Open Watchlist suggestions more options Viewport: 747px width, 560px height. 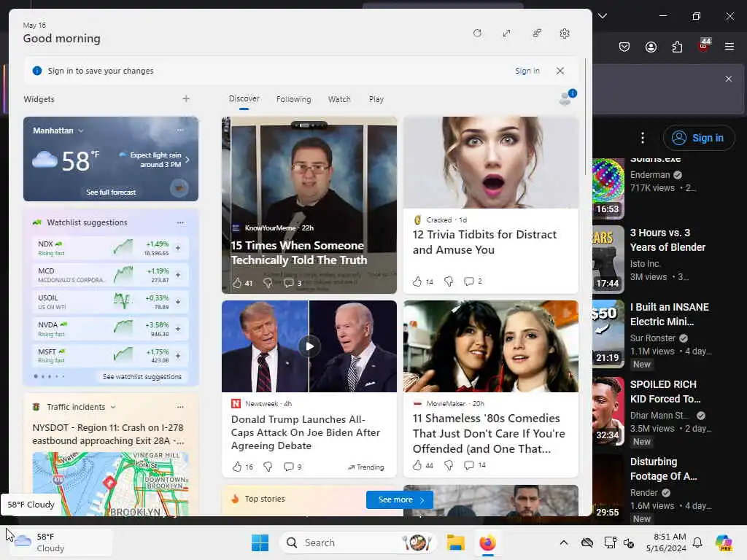click(x=180, y=222)
